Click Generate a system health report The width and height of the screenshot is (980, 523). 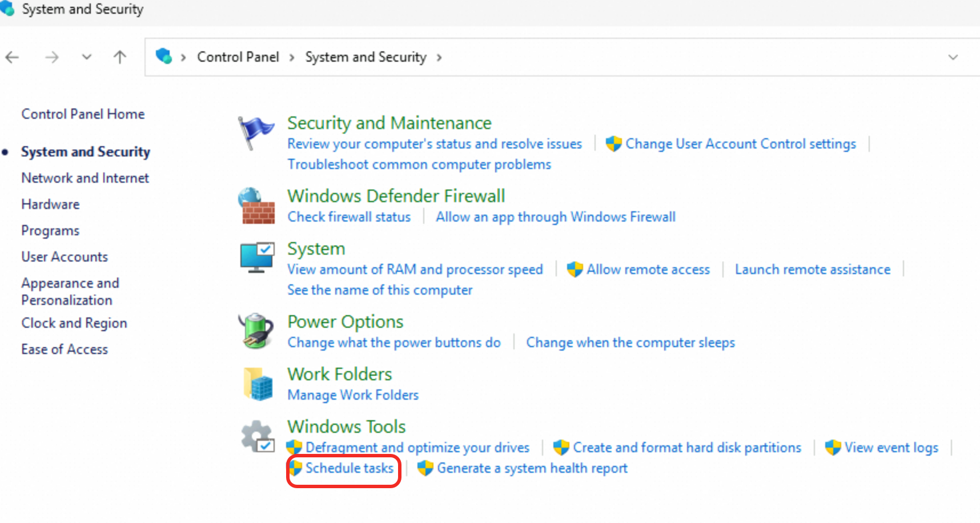pyautogui.click(x=532, y=468)
